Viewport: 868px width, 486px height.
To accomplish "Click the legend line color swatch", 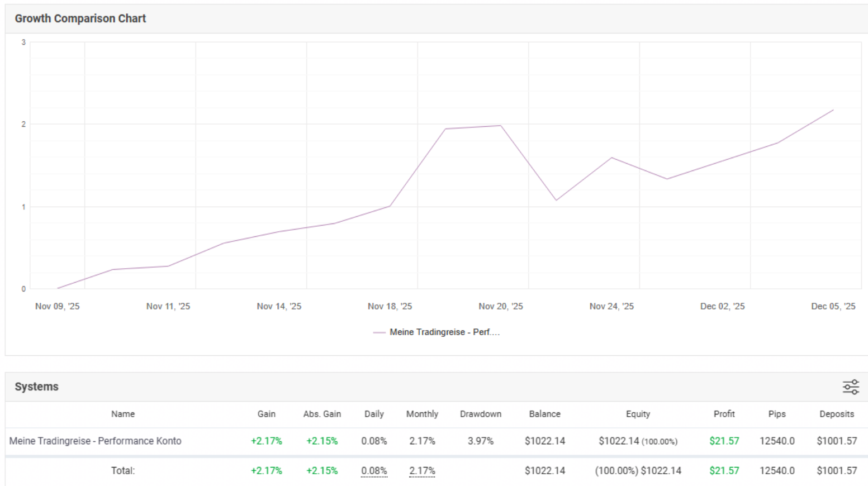I will click(379, 332).
